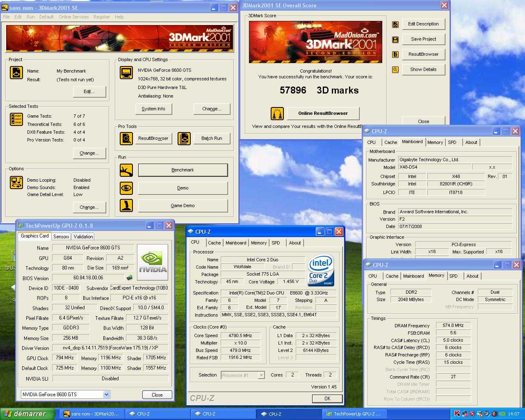Click the Online ResultBrowser icon in Overall Score
Image resolution: width=525 pixels, height=420 pixels.
pos(277,114)
